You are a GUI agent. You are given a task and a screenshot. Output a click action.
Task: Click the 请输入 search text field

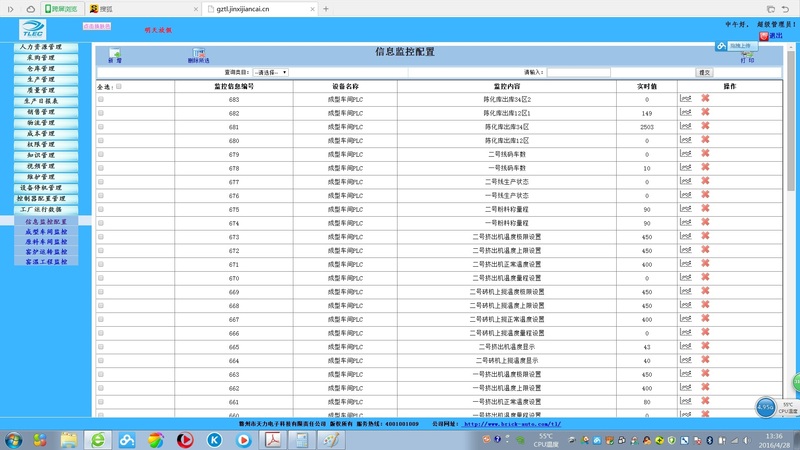pyautogui.click(x=578, y=72)
